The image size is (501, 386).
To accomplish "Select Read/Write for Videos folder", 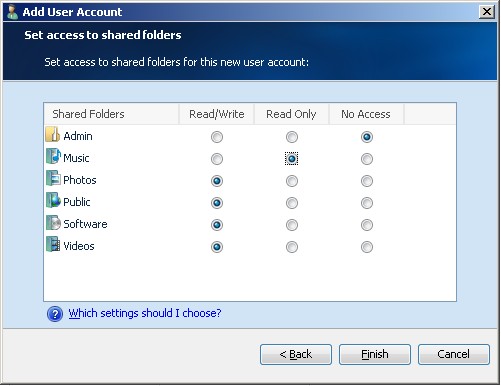I will pos(217,247).
